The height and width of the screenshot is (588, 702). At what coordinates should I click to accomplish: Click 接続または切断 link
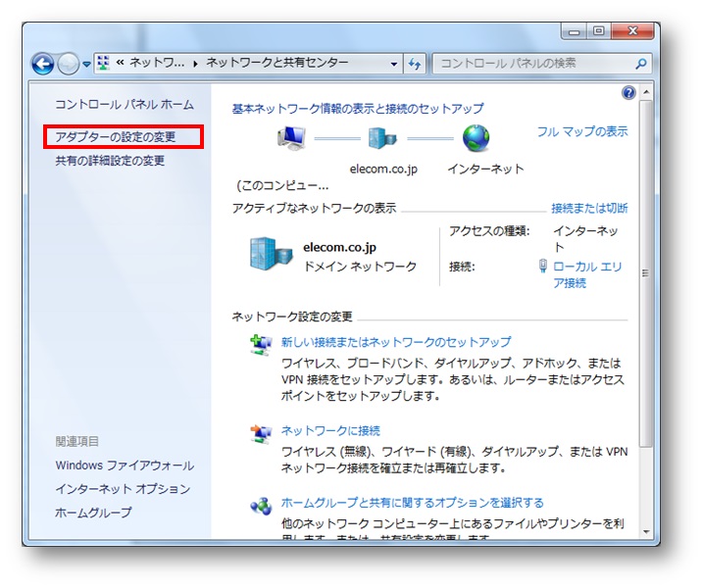[x=589, y=208]
